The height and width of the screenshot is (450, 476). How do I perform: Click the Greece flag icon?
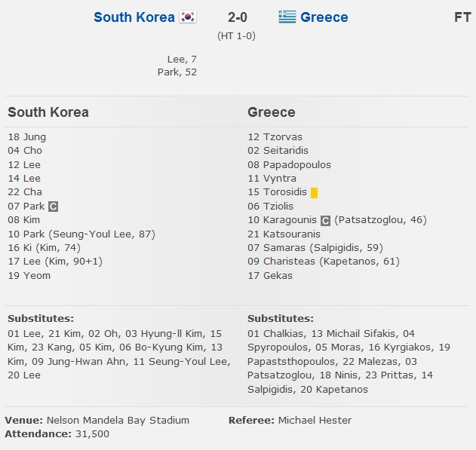point(287,17)
